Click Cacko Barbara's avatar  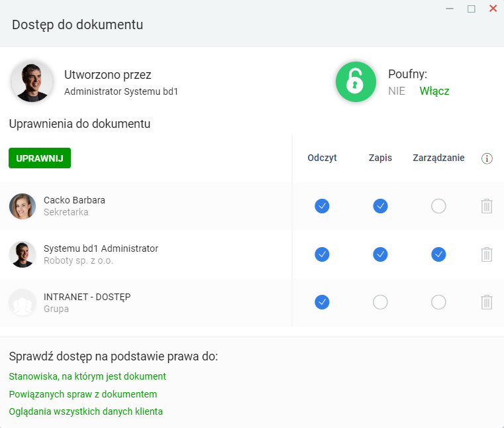[22, 206]
